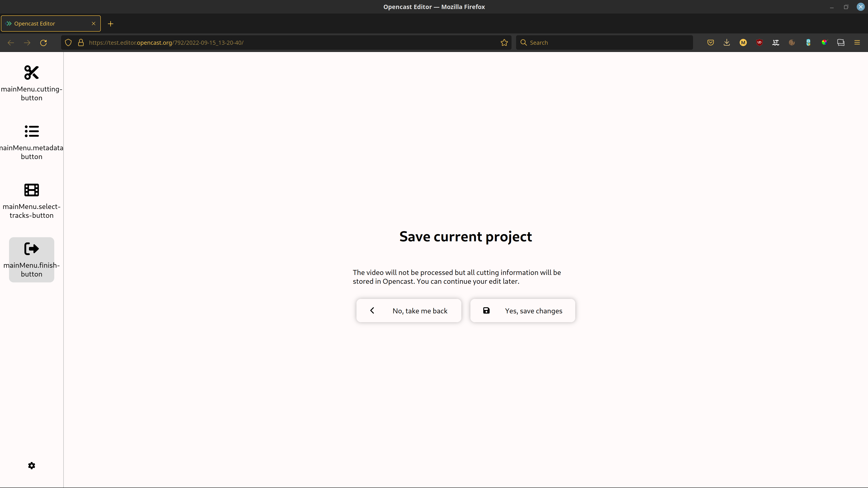This screenshot has height=488, width=868.
Task: Toggle reload of the current page
Action: click(x=43, y=42)
